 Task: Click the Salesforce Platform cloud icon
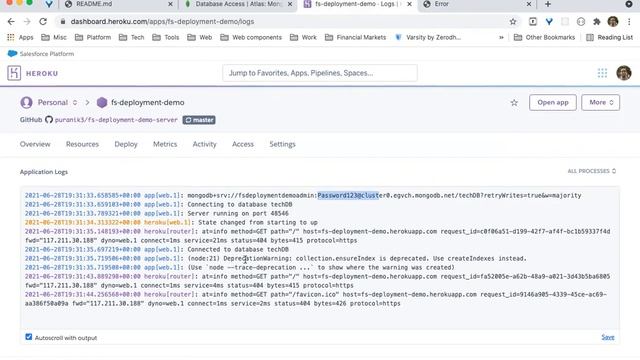pos(13,53)
